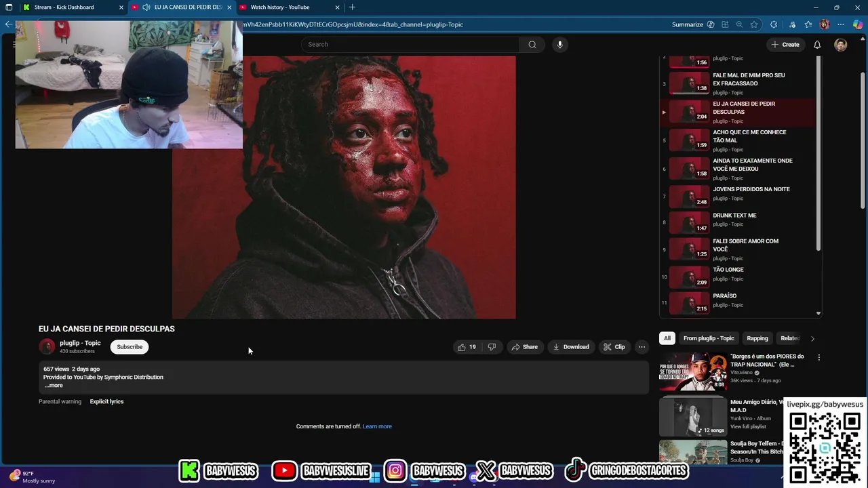Open the zoom magnifier icon in address bar
Viewport: 868px width, 488px height.
click(x=739, y=24)
